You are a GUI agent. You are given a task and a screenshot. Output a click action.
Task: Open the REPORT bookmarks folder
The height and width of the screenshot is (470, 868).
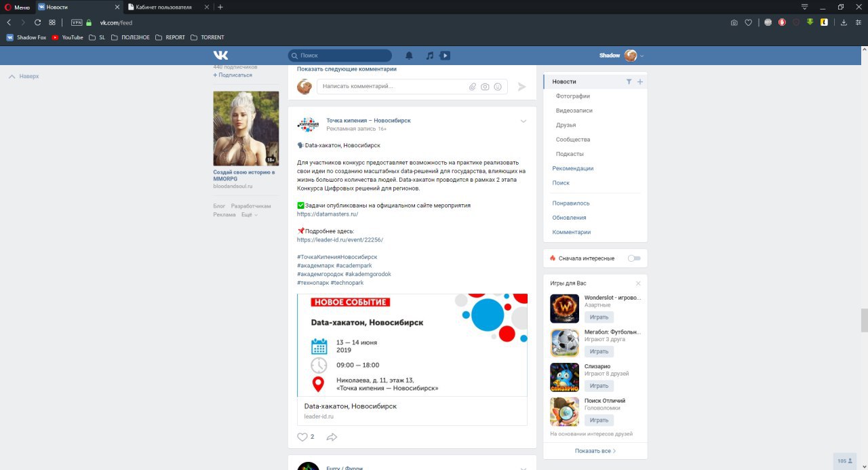tap(170, 37)
